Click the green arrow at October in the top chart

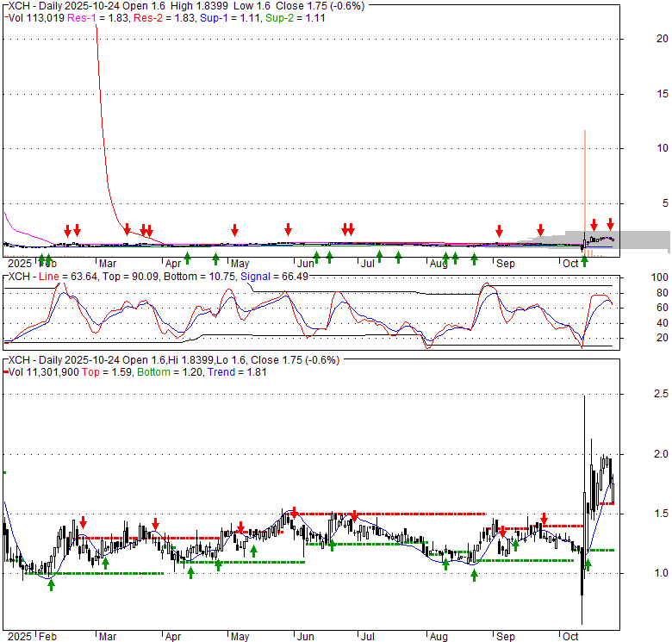pos(584,259)
